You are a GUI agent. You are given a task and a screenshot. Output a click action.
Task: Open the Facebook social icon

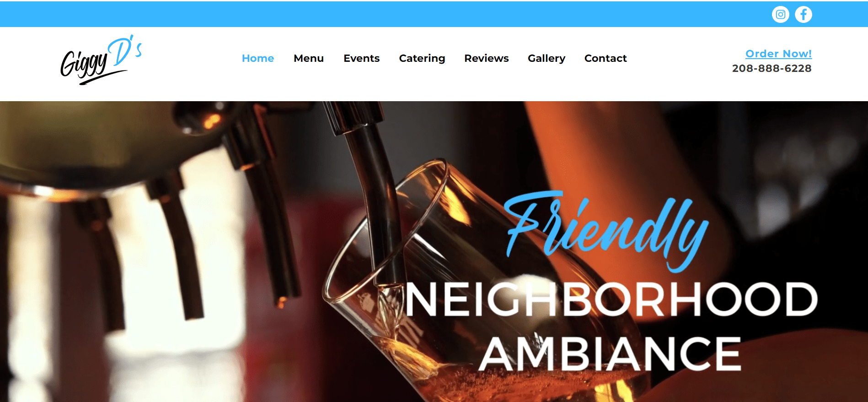coord(803,14)
